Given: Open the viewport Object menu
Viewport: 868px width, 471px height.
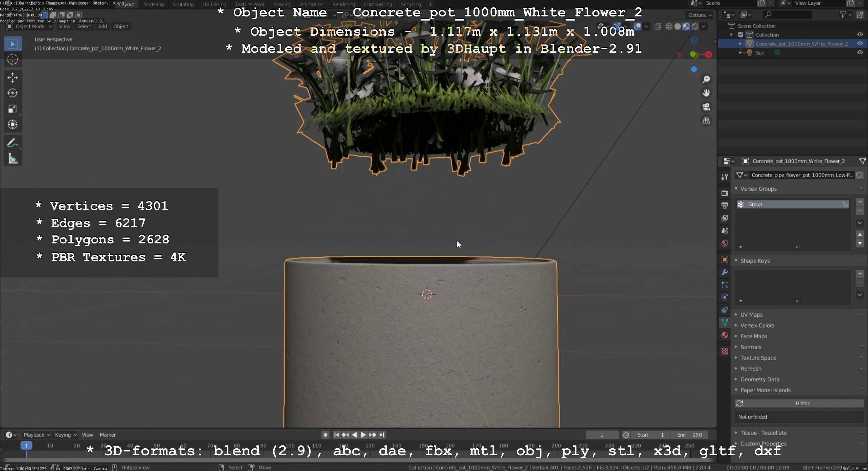Looking at the screenshot, I should tap(121, 27).
